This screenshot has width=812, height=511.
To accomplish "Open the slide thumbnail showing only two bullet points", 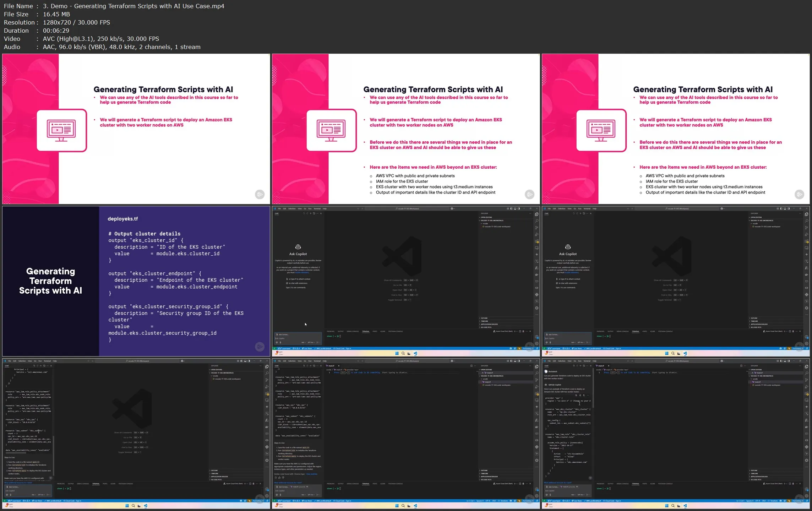I will (136, 129).
